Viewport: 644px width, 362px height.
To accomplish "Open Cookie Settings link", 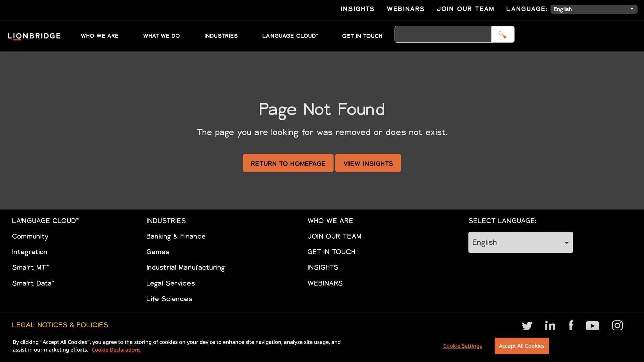I will (x=462, y=346).
